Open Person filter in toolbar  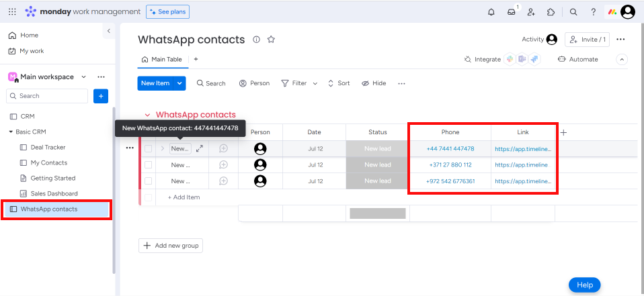tap(255, 83)
